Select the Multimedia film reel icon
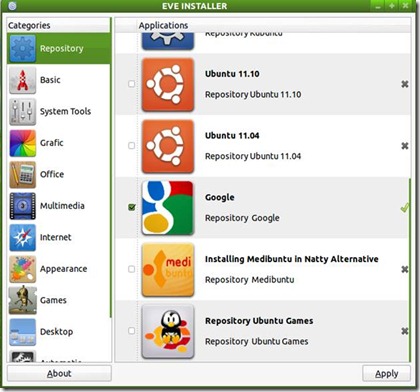Viewport: 420px width, 392px height. (23, 206)
